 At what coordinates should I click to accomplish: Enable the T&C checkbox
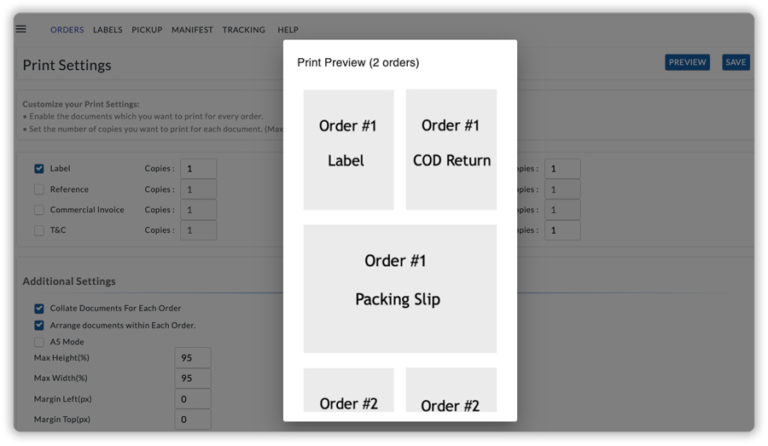click(39, 230)
